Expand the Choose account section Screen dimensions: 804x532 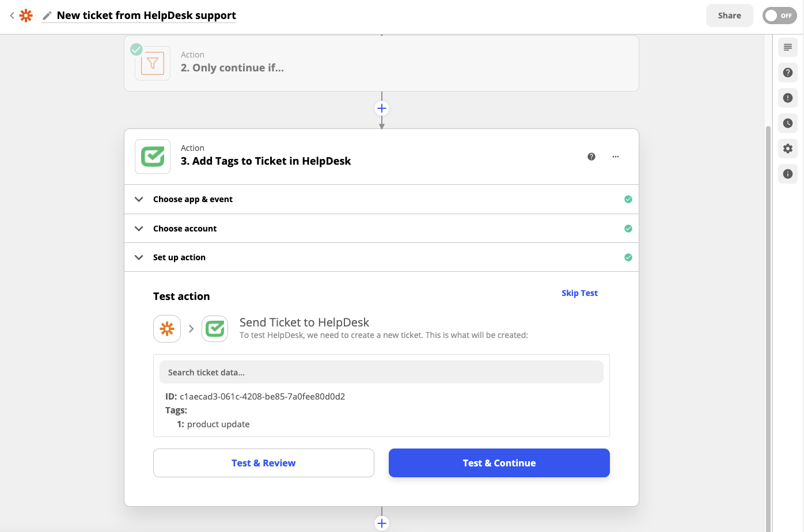point(381,229)
